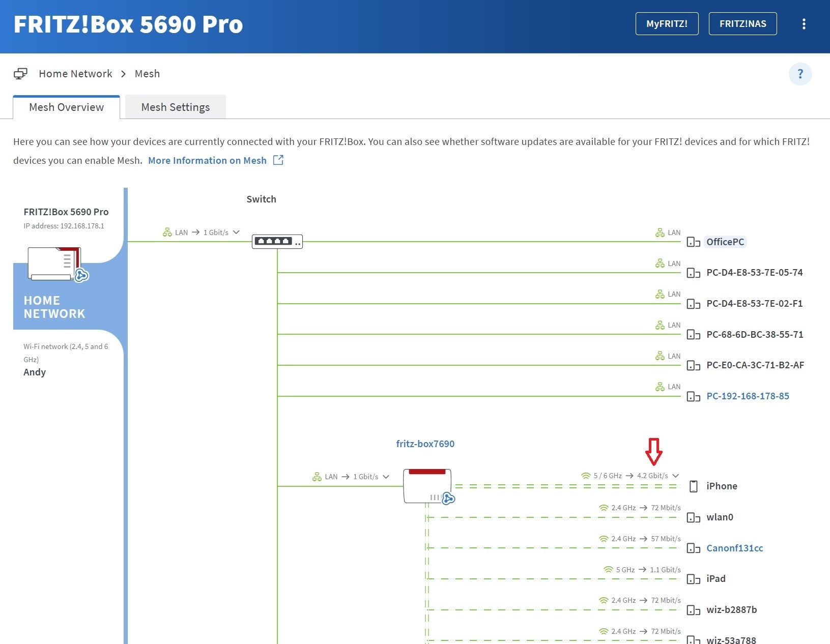Click device icon for PC-D4-E8-53-7E-05-74
Viewport: 830px width, 644px height.
click(x=694, y=273)
